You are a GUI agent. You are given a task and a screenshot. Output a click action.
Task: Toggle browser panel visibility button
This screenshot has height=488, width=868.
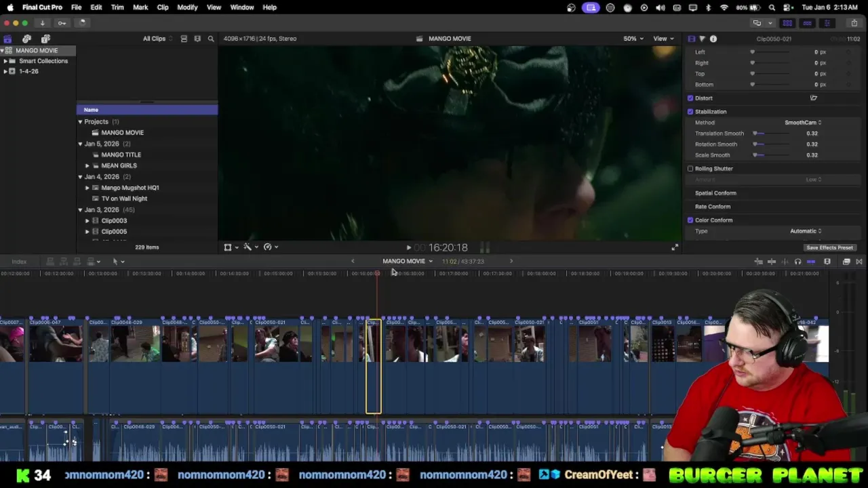tap(787, 23)
